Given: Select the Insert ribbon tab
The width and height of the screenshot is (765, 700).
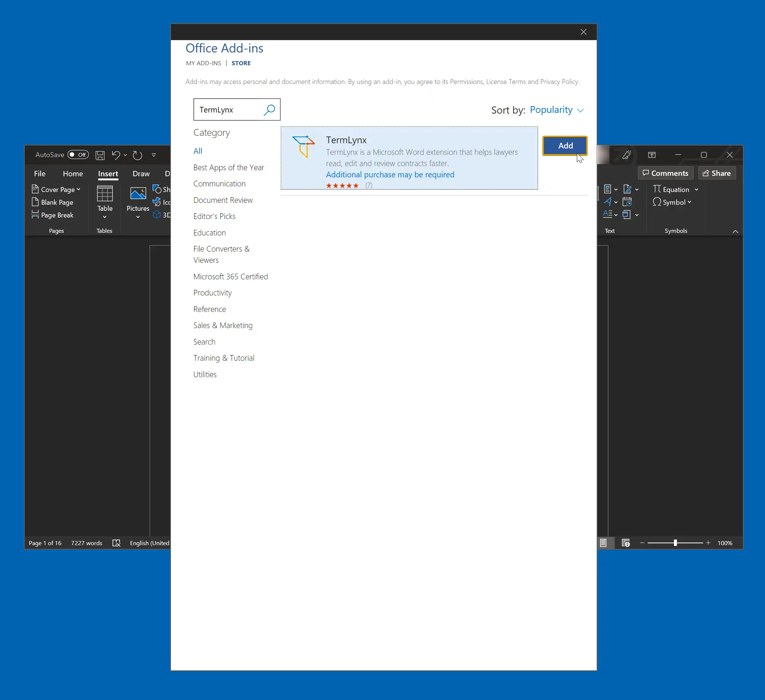Looking at the screenshot, I should 108,174.
